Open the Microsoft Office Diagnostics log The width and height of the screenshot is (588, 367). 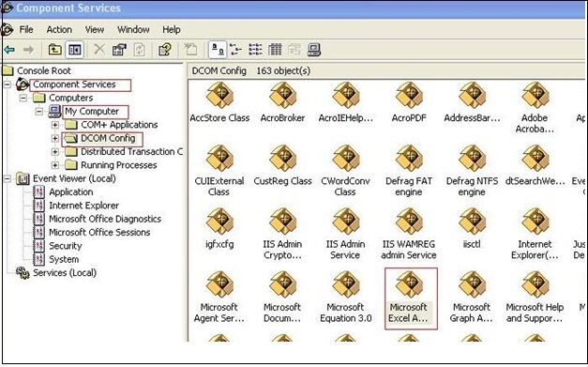[x=105, y=219]
